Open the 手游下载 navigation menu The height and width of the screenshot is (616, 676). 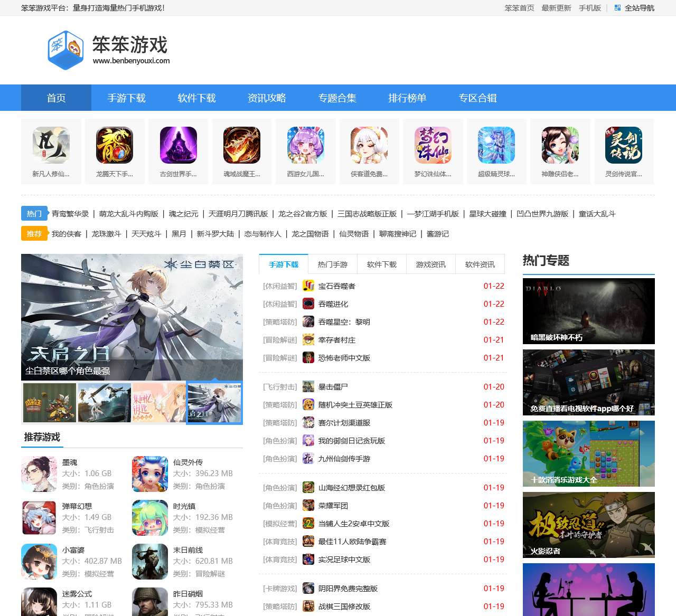tap(127, 98)
